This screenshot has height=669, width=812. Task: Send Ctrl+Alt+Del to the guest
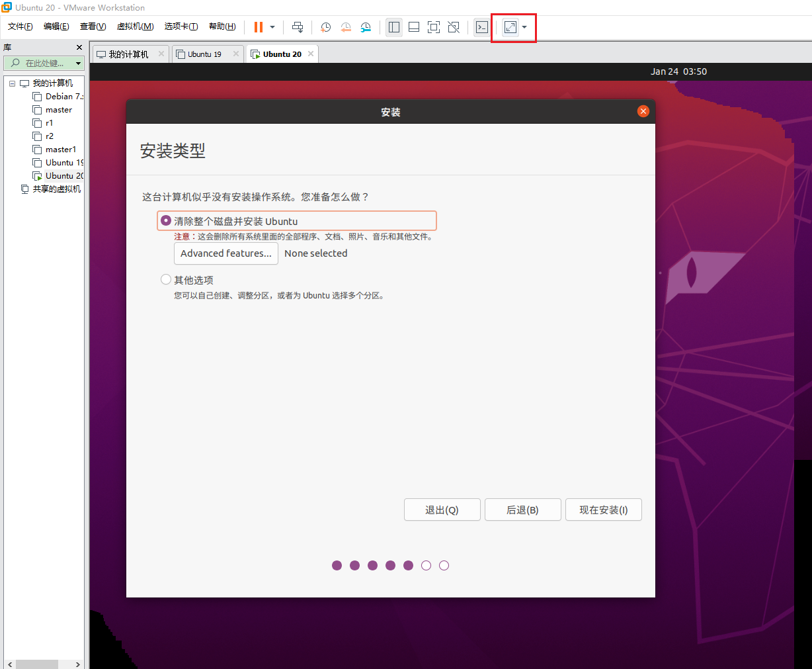(298, 27)
